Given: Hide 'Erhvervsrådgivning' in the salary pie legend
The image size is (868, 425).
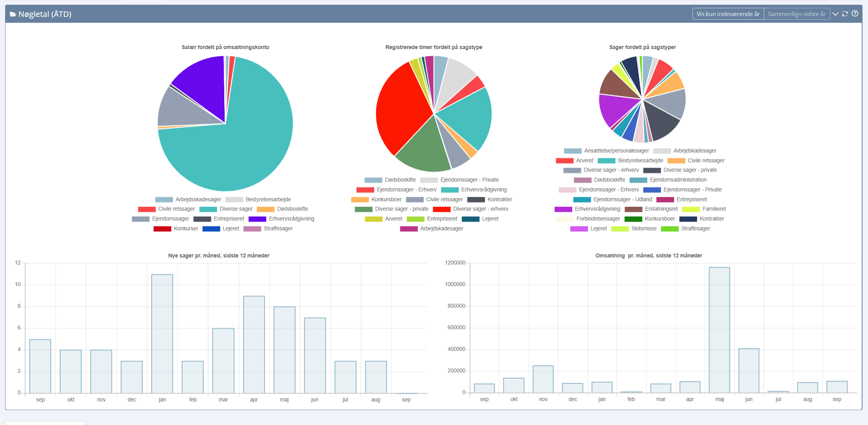Looking at the screenshot, I should (291, 219).
